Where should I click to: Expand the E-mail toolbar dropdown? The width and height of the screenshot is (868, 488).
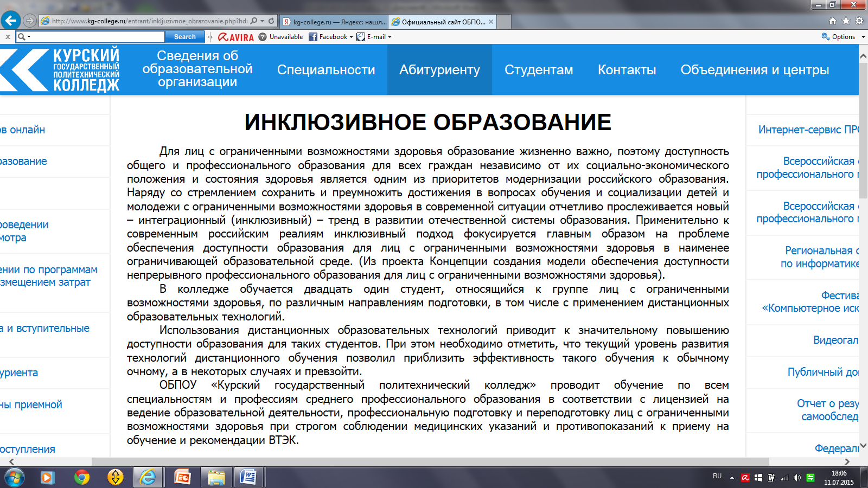390,37
